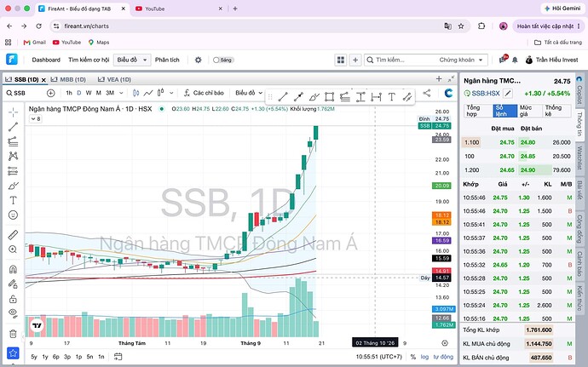
Task: Choose the XABCD pattern tool
Action: point(13,156)
